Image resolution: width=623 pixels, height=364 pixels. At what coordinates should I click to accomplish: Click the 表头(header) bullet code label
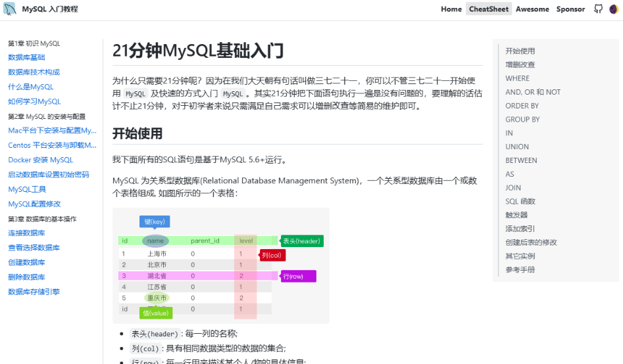coord(155,334)
